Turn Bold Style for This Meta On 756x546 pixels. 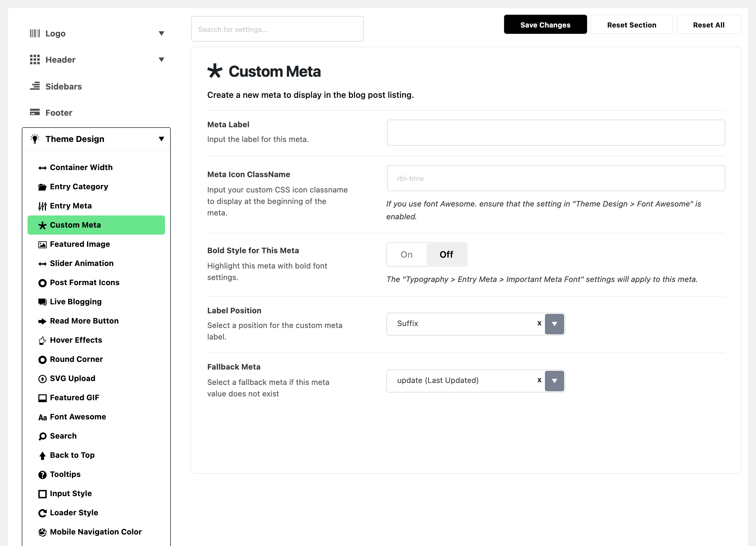click(x=406, y=254)
